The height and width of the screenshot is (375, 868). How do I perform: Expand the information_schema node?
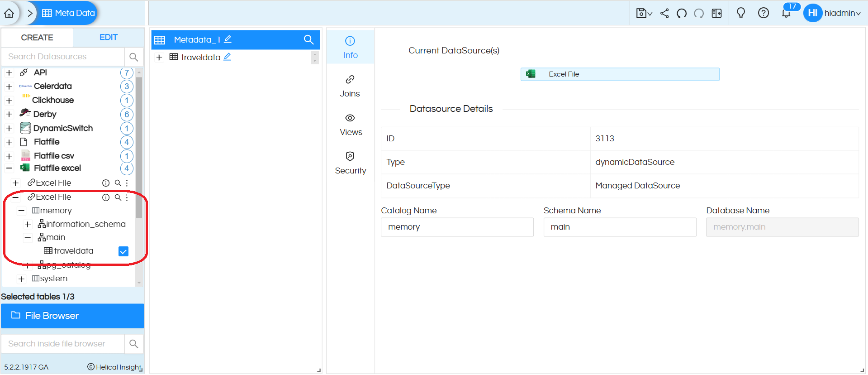click(28, 224)
